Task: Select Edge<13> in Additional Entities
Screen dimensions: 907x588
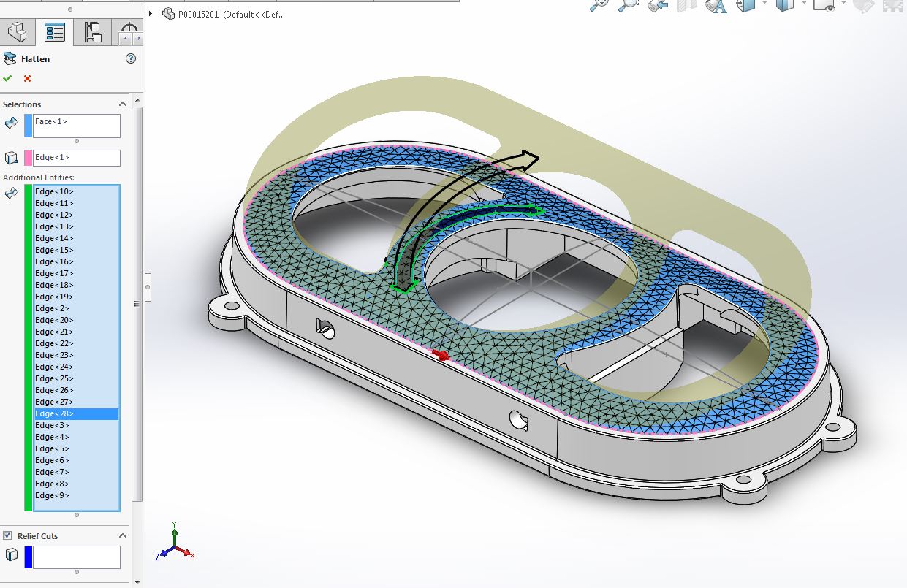Action: [x=77, y=226]
